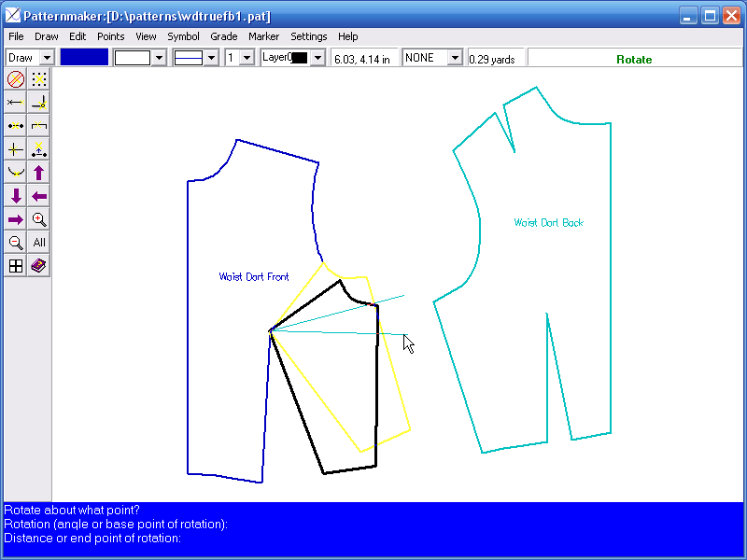Click the blue color swatch
The image size is (747, 560).
(x=84, y=58)
